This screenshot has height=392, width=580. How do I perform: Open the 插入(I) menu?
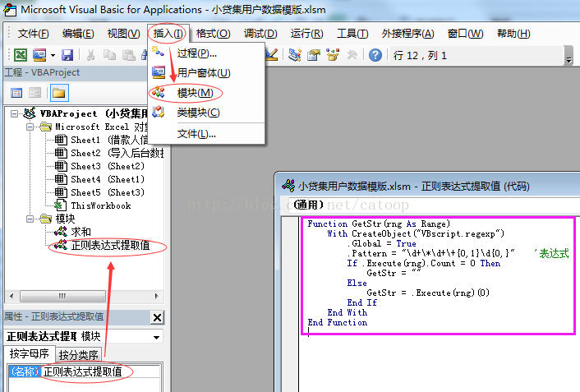pyautogui.click(x=168, y=34)
